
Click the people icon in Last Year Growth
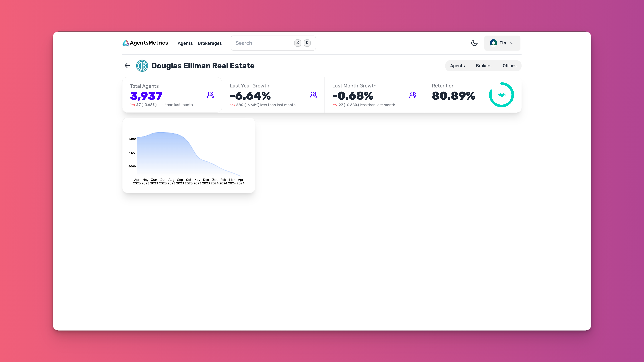coord(313,95)
